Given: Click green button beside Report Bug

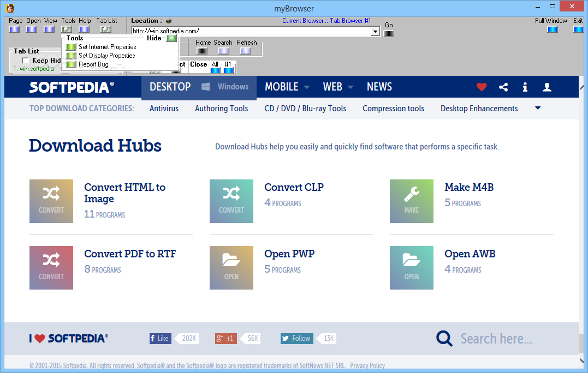Looking at the screenshot, I should click(x=71, y=64).
